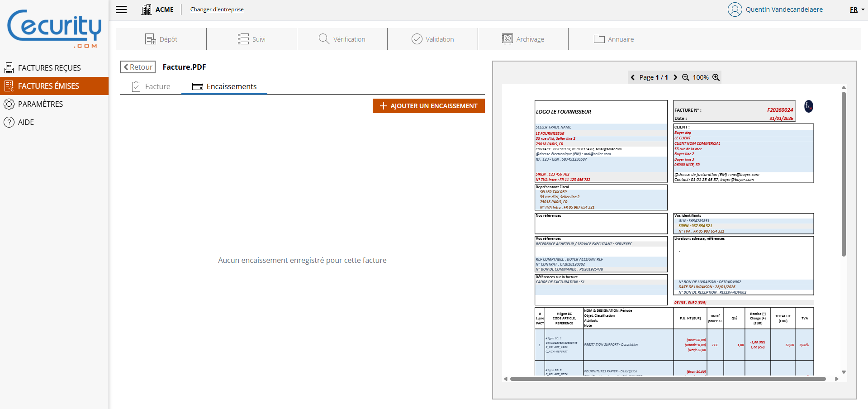Click the PDF scroll left arrow

[x=506, y=379]
